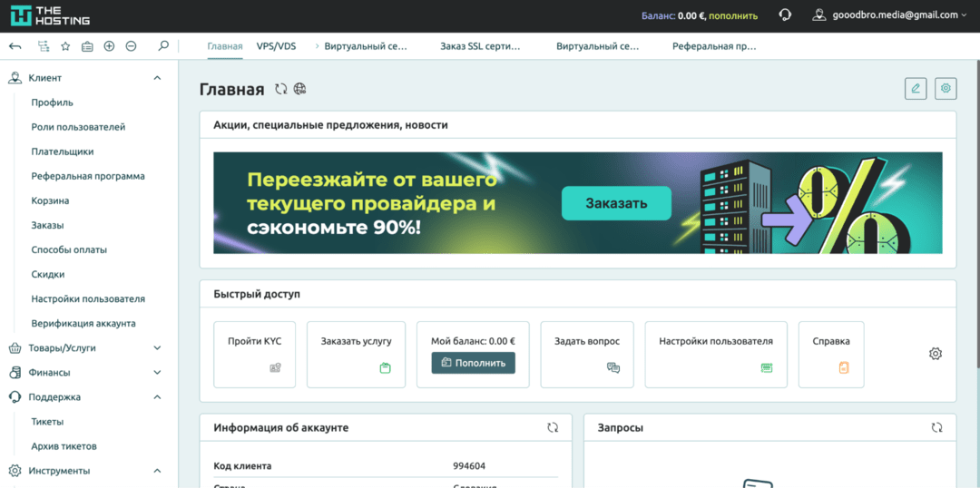
Task: Click the plus circle expand-all icon
Action: click(109, 46)
